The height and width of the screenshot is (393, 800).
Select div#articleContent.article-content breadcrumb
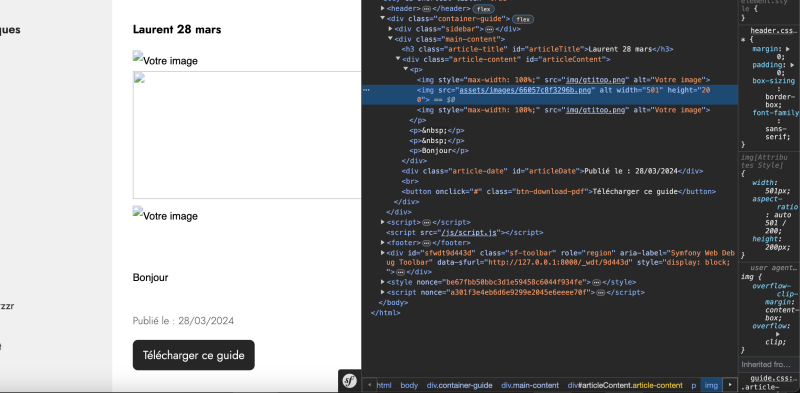point(625,385)
